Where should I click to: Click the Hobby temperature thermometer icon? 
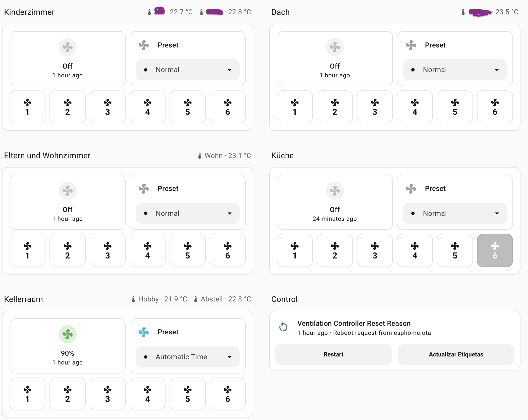[133, 299]
